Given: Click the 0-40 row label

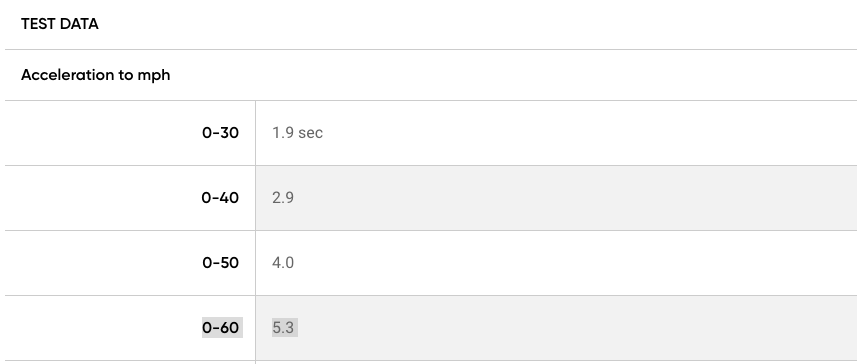Looking at the screenshot, I should tap(220, 197).
